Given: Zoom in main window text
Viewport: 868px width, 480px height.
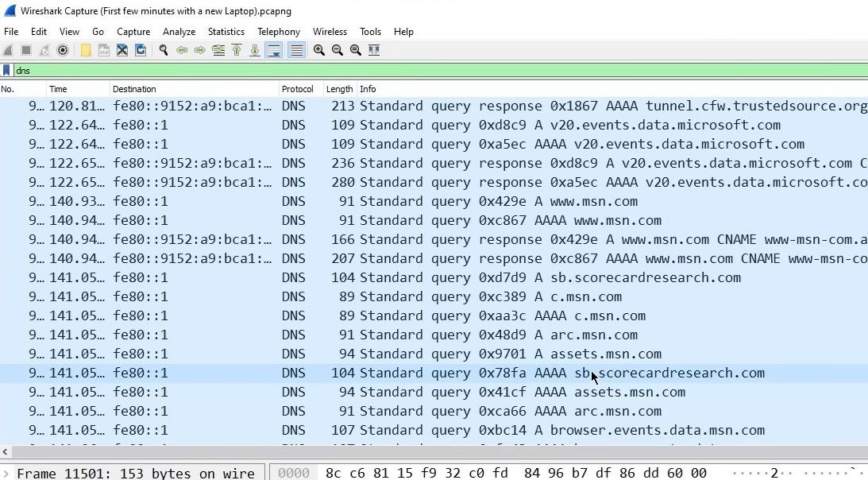Looking at the screenshot, I should [319, 50].
